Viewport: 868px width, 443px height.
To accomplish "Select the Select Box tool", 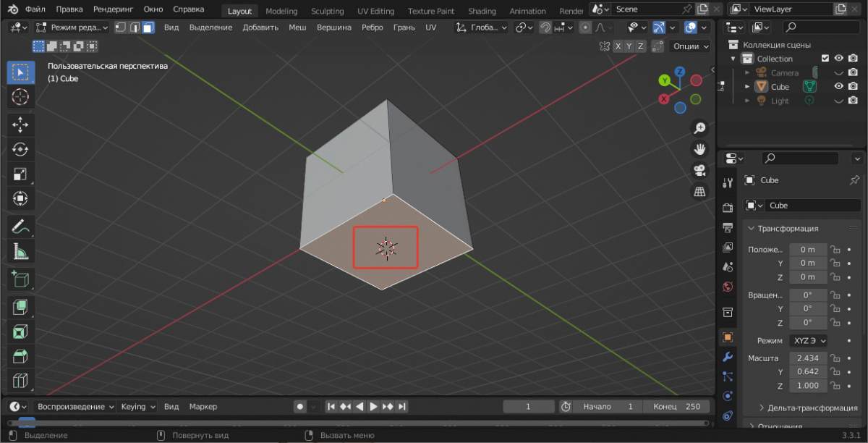I will (20, 72).
